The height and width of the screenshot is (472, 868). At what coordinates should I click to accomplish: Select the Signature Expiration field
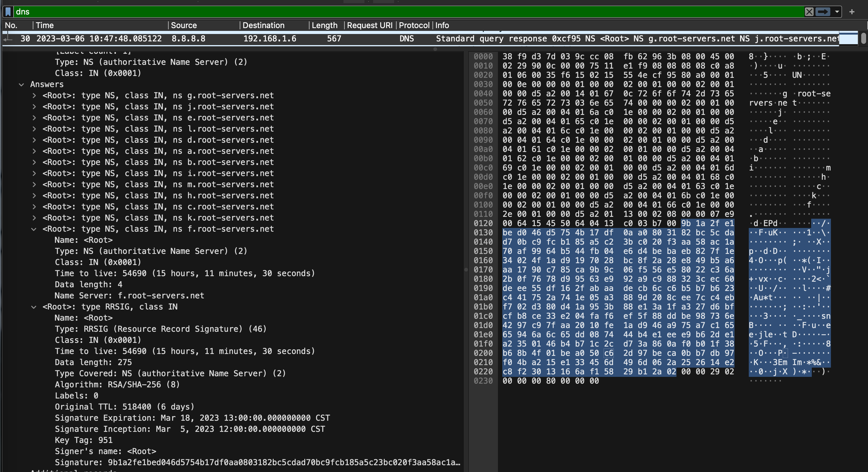tap(192, 418)
